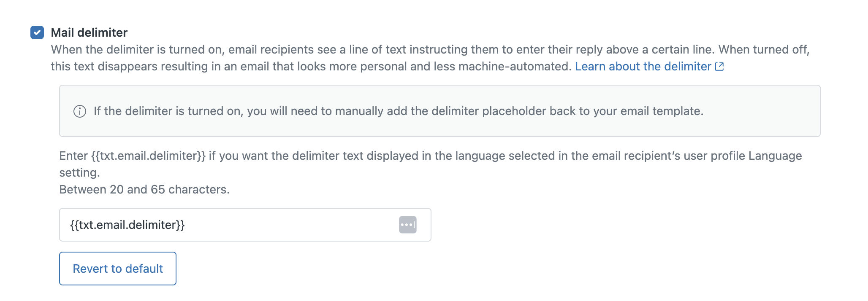
Task: Click the "{{txt.email.delimiter}}" value inside the input
Action: (127, 225)
